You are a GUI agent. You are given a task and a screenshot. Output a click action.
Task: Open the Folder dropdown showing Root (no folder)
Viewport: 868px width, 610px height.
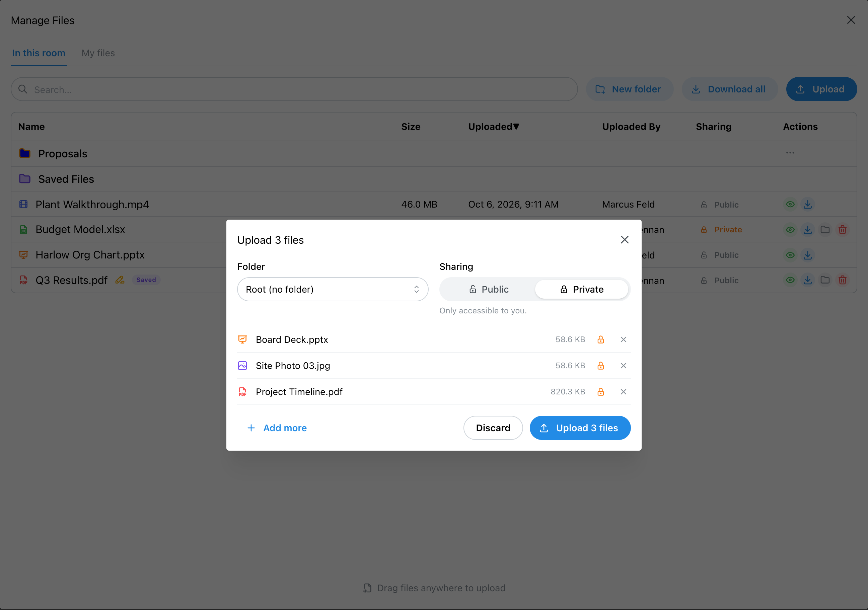(x=333, y=289)
